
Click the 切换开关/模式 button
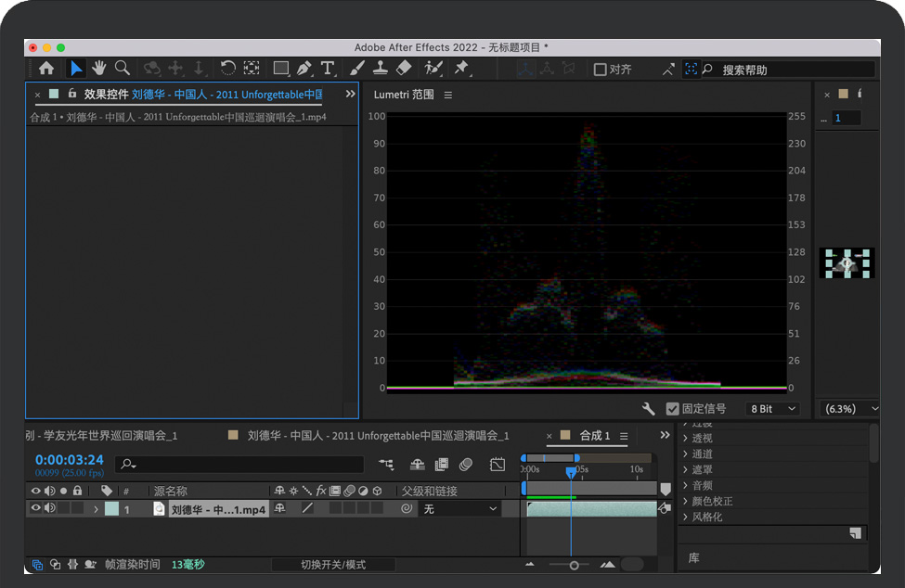pos(333,565)
